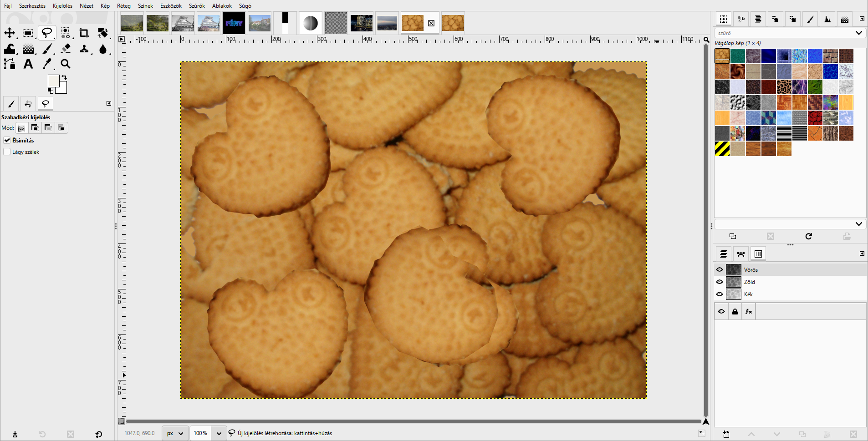Screen dimensions: 868x441
Task: Select the Paths tool
Action: [x=10, y=64]
